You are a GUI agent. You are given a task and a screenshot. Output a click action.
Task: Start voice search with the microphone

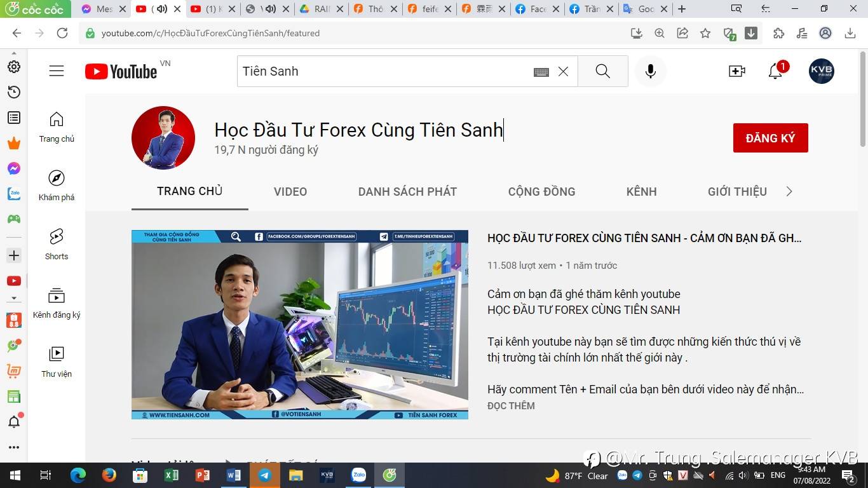[x=650, y=71]
